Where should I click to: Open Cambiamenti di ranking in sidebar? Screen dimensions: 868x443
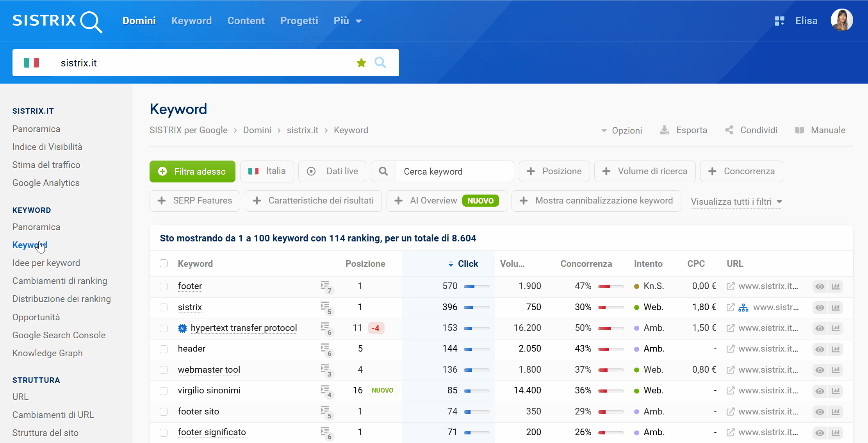60,281
